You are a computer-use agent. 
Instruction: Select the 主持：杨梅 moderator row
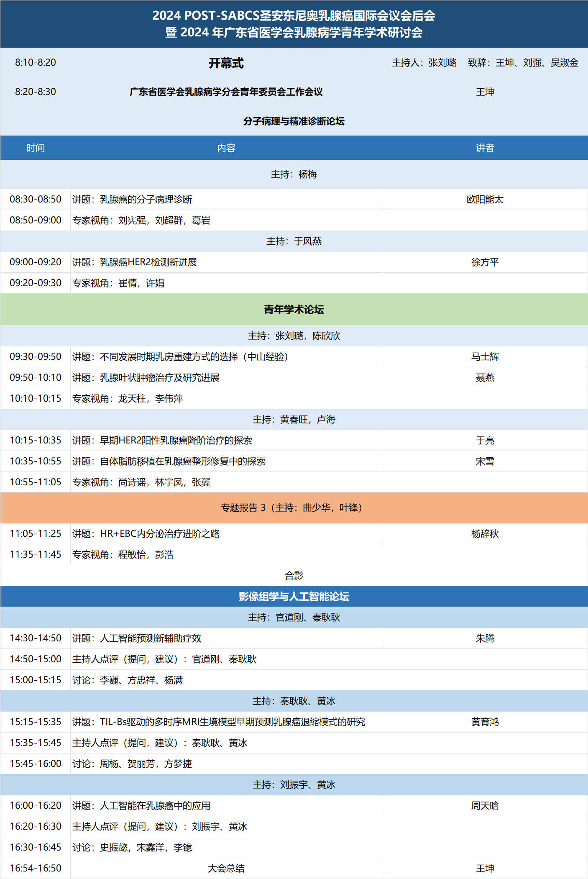tap(294, 174)
